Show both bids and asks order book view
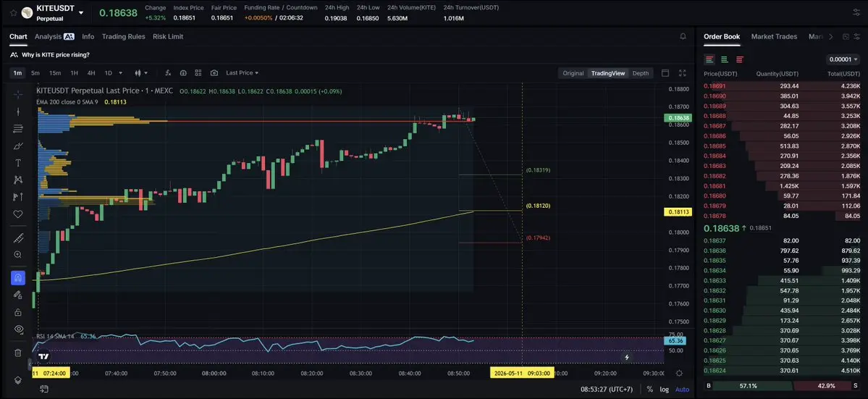 (709, 59)
